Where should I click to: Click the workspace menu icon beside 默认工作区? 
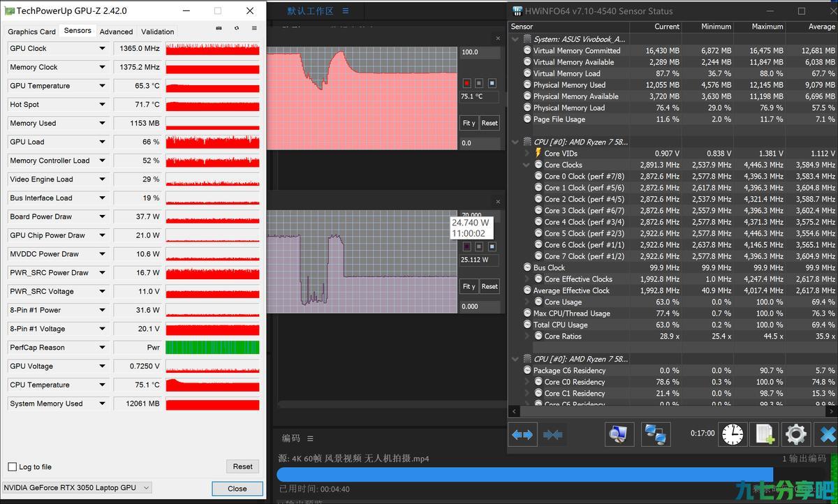point(346,11)
